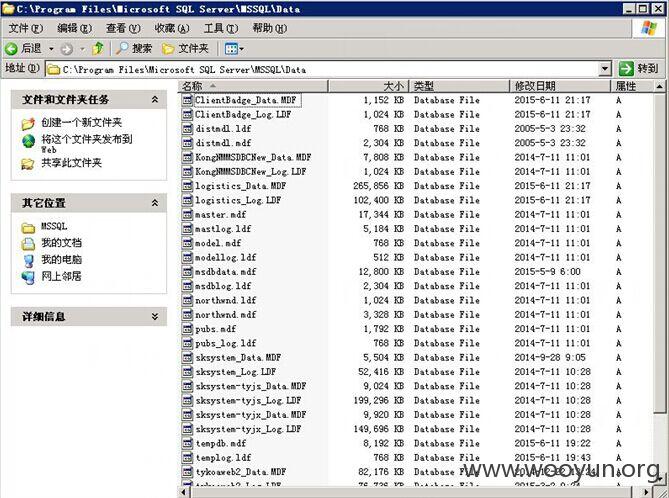Click the Back arrow icon
The width and height of the screenshot is (669, 498).
click(x=12, y=49)
